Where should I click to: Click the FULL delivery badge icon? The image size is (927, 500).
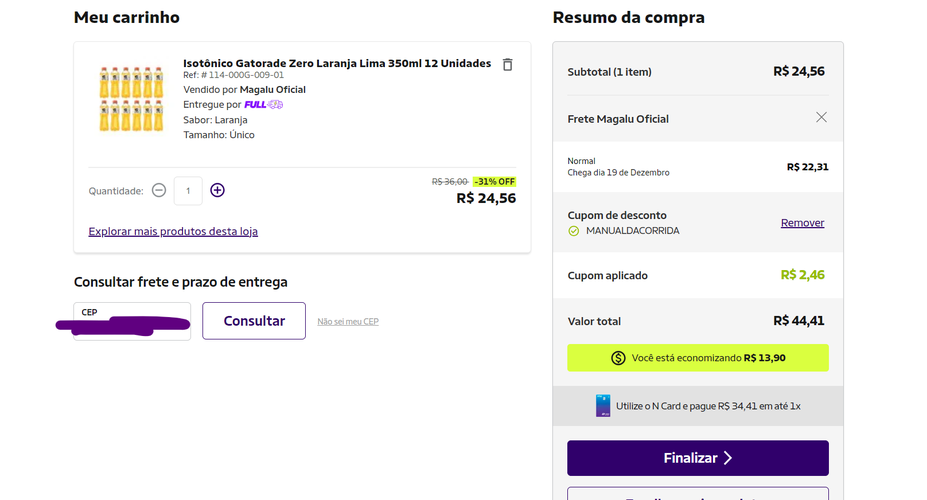point(264,105)
